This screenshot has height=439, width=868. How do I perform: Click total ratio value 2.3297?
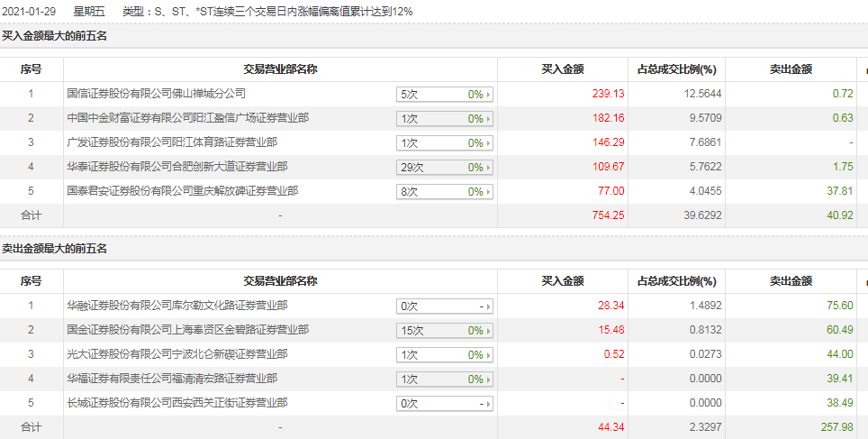tap(705, 427)
